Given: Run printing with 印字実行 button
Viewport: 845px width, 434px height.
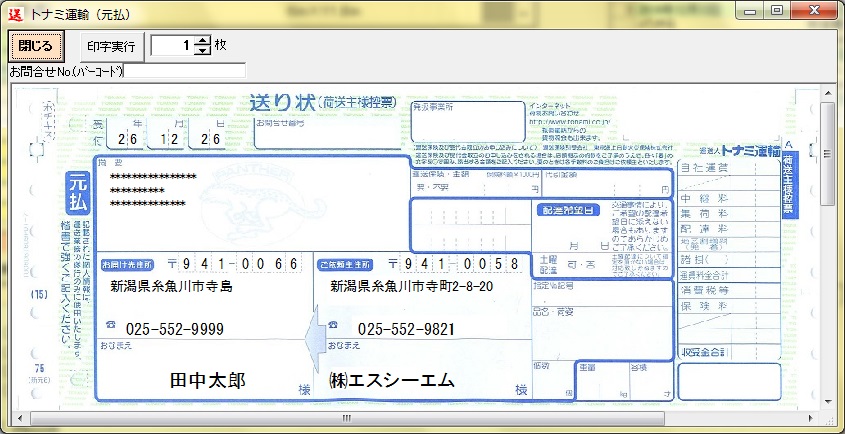Looking at the screenshot, I should coord(112,47).
